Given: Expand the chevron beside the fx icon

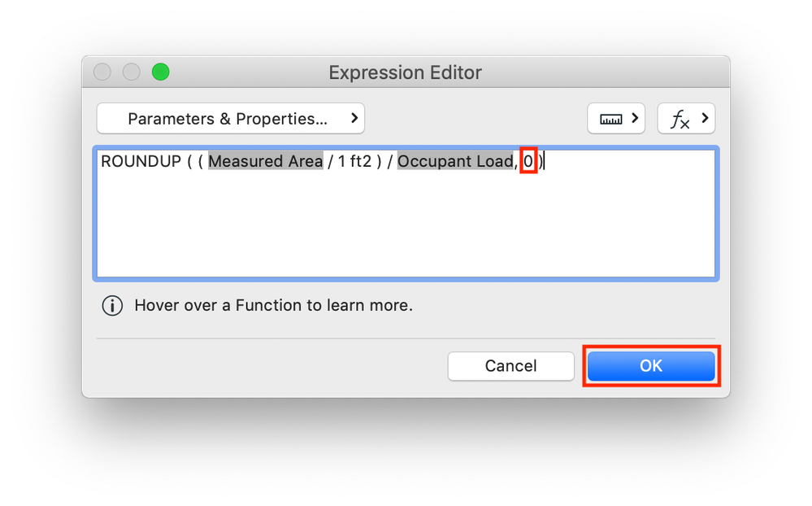Looking at the screenshot, I should [x=704, y=119].
